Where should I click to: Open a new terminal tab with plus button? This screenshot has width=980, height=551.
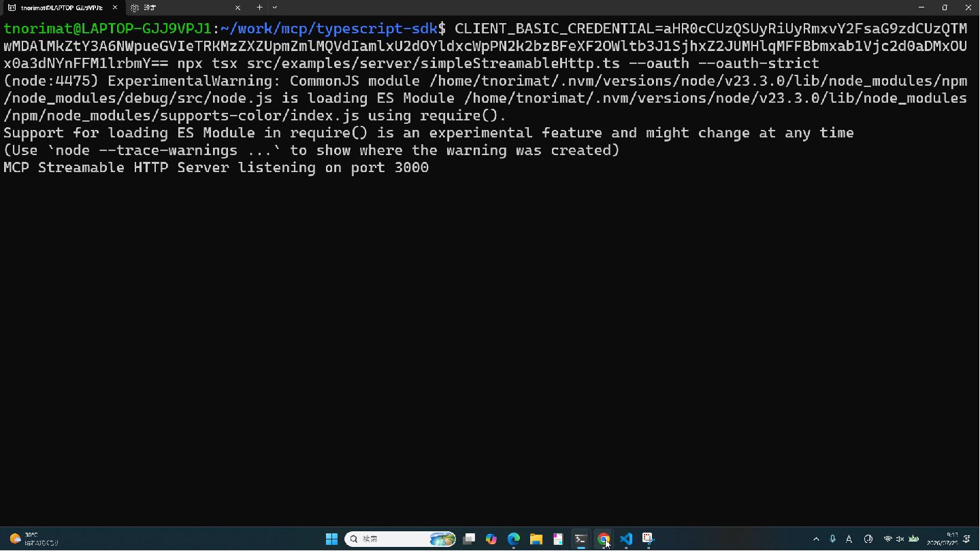259,7
